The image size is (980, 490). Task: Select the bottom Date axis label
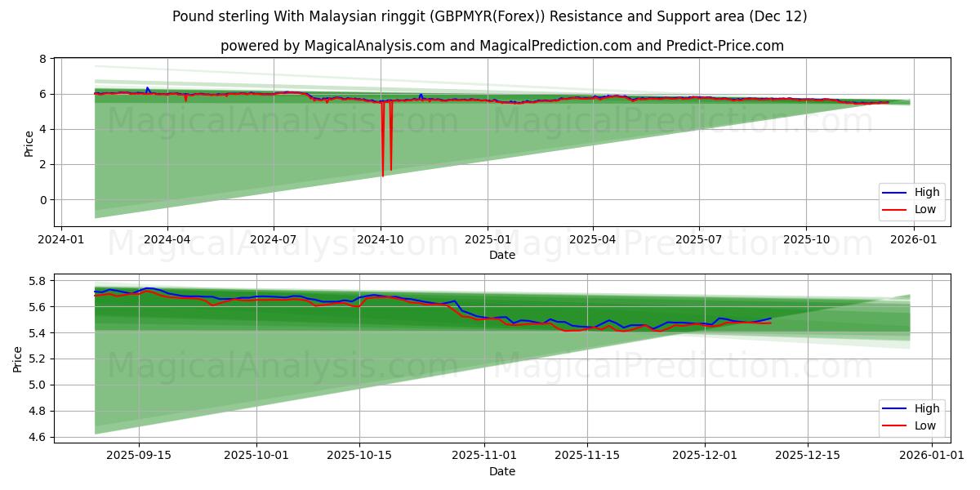[x=504, y=471]
